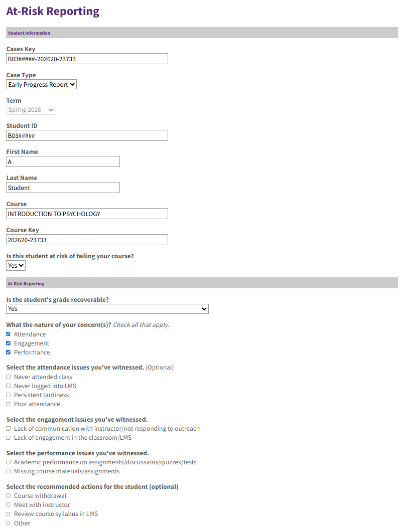401x532 pixels.
Task: Uncheck the Performance concern checkbox
Action: (9, 352)
